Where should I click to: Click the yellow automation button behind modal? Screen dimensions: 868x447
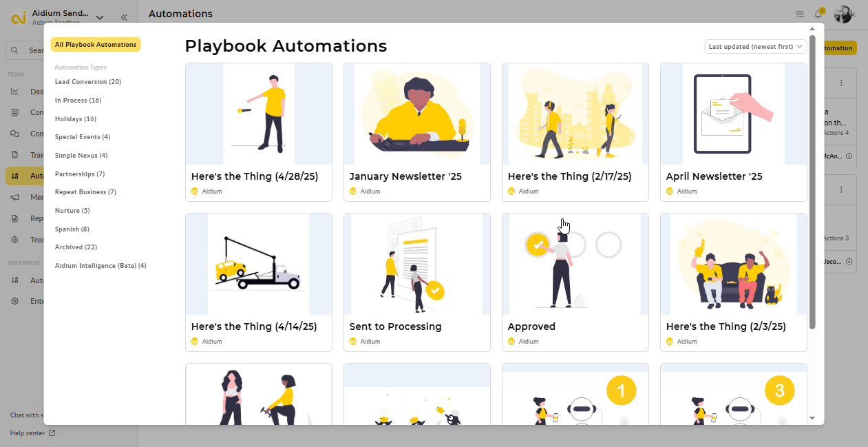point(840,48)
